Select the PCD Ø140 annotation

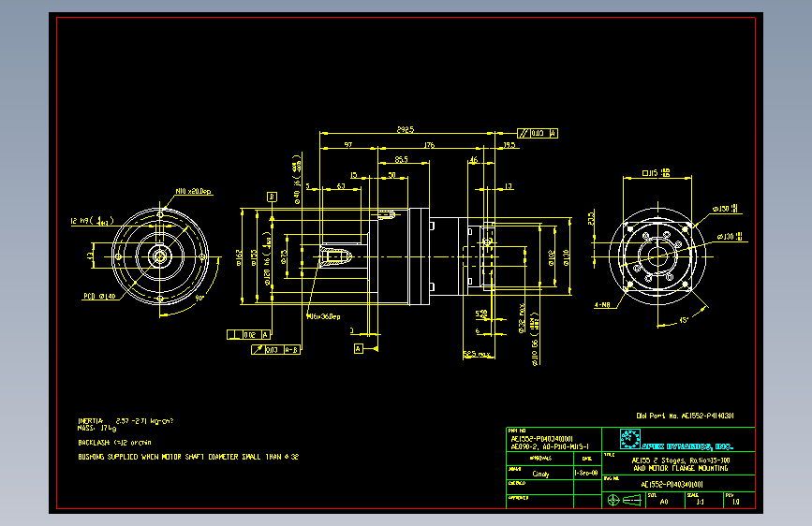(x=99, y=296)
